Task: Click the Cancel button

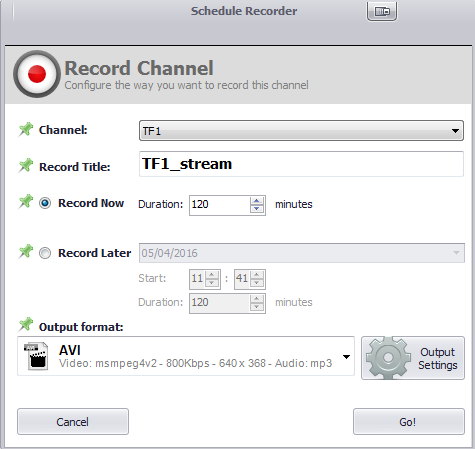Action: coord(73,422)
